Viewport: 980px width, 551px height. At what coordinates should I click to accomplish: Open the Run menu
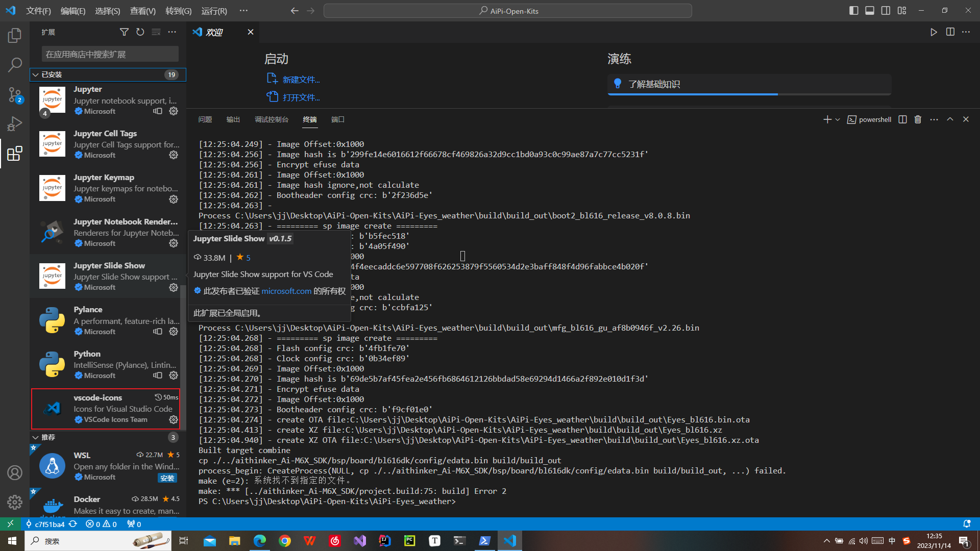click(214, 11)
